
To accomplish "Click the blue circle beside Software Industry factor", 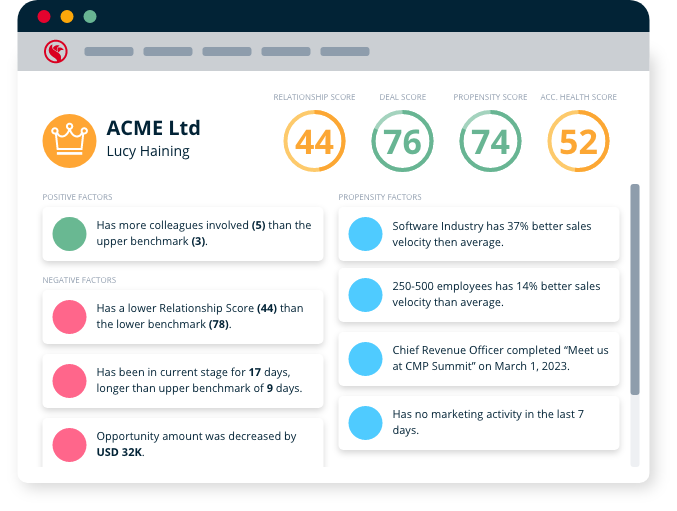I will [365, 234].
